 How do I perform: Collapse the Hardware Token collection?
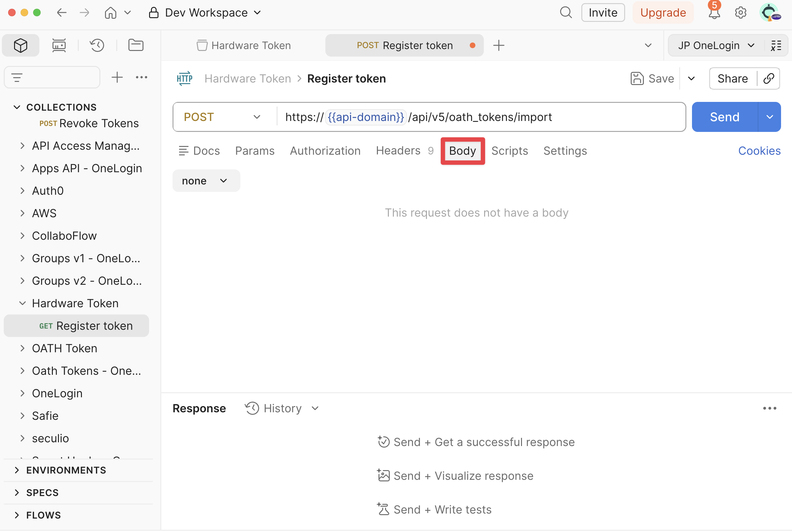[x=23, y=303]
